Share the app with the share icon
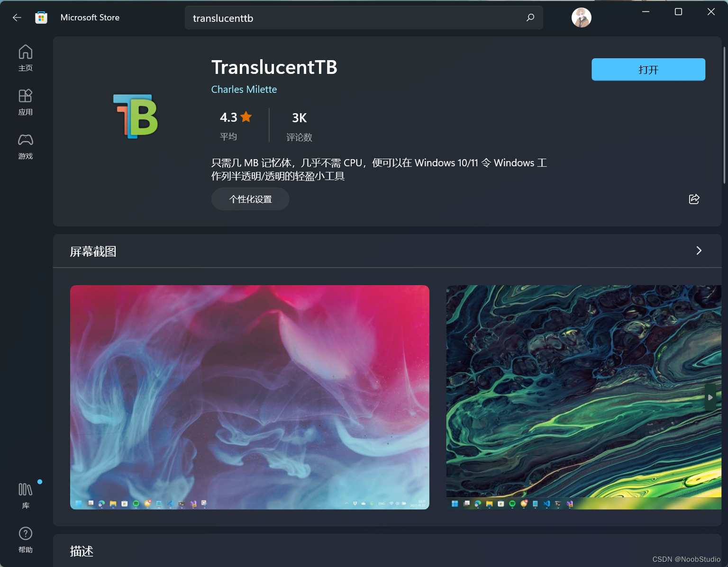The width and height of the screenshot is (728, 567). 694,199
